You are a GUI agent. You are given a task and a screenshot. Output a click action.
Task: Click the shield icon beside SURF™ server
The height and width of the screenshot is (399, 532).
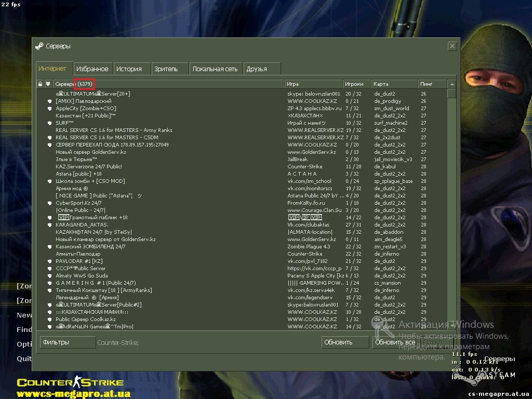coord(49,123)
